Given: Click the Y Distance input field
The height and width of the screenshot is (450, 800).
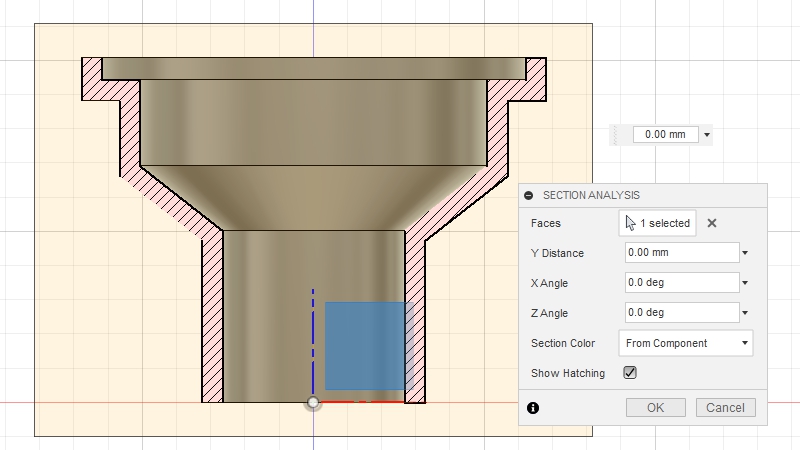Looking at the screenshot, I should pos(681,253).
